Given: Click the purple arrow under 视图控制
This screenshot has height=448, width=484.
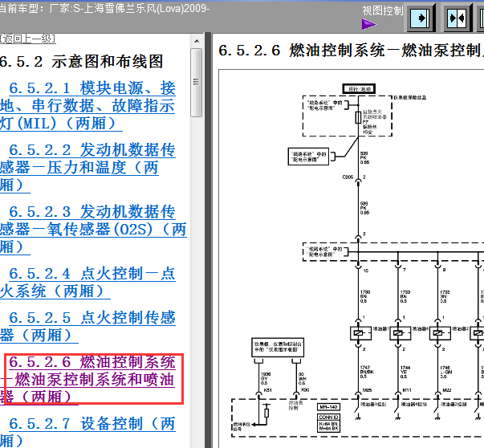Looking at the screenshot, I should pyautogui.click(x=369, y=24).
